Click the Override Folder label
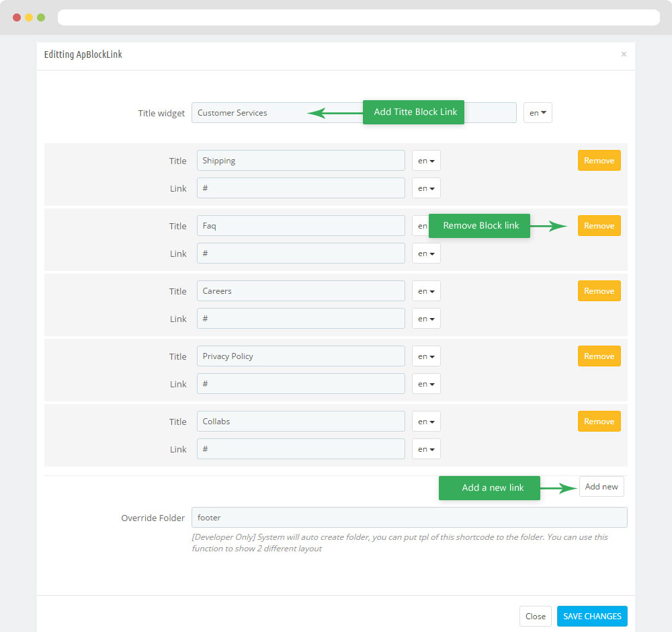 153,518
